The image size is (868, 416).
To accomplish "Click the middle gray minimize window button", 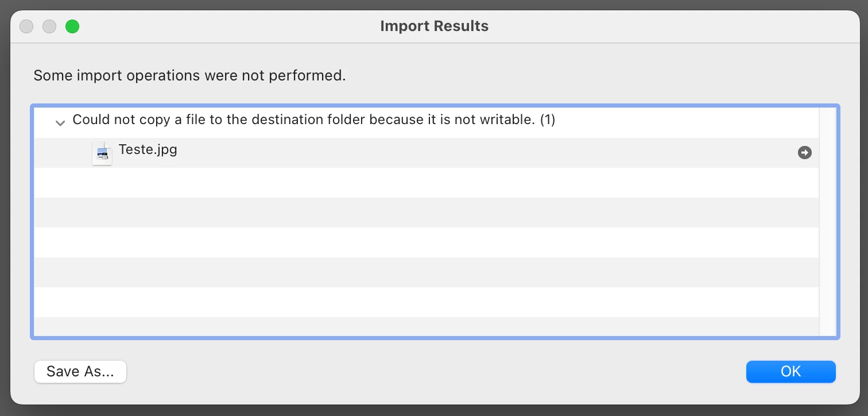I will (x=49, y=26).
